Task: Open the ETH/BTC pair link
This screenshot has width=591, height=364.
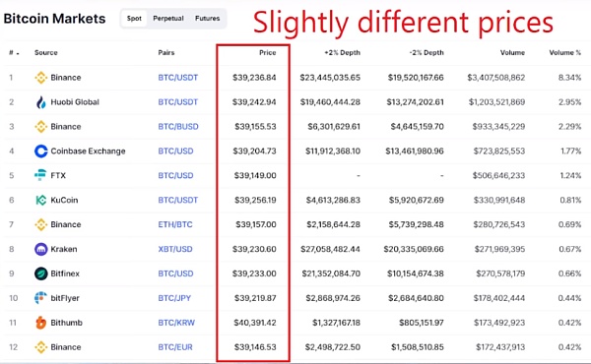Action: 175,224
